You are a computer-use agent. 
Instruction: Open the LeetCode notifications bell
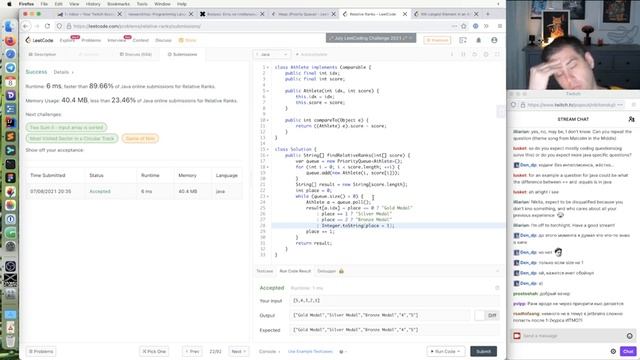478,40
